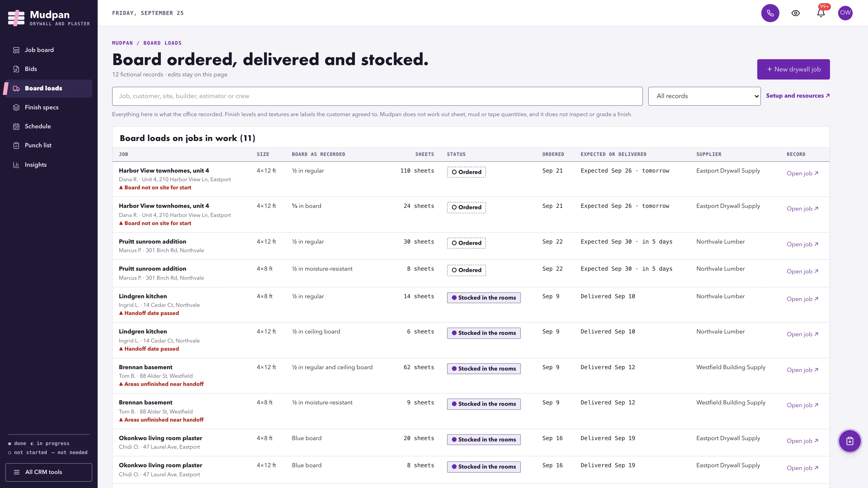Click Stocked in the rooms on Lindgren 14 sheets row
Screen dimensions: 868x488
click(484, 298)
